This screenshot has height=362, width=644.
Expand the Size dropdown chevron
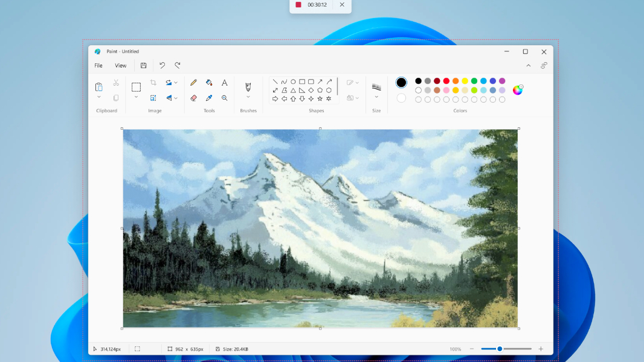(x=376, y=97)
